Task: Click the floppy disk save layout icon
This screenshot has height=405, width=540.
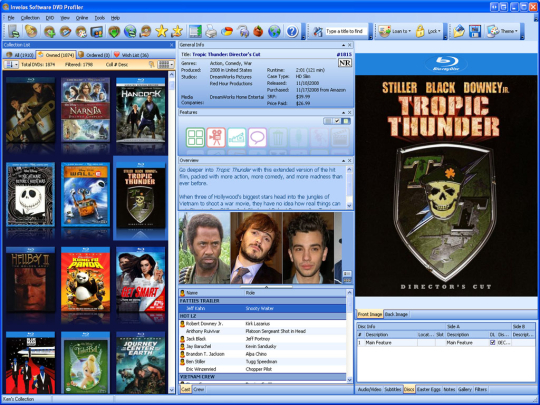Action: pos(475,31)
